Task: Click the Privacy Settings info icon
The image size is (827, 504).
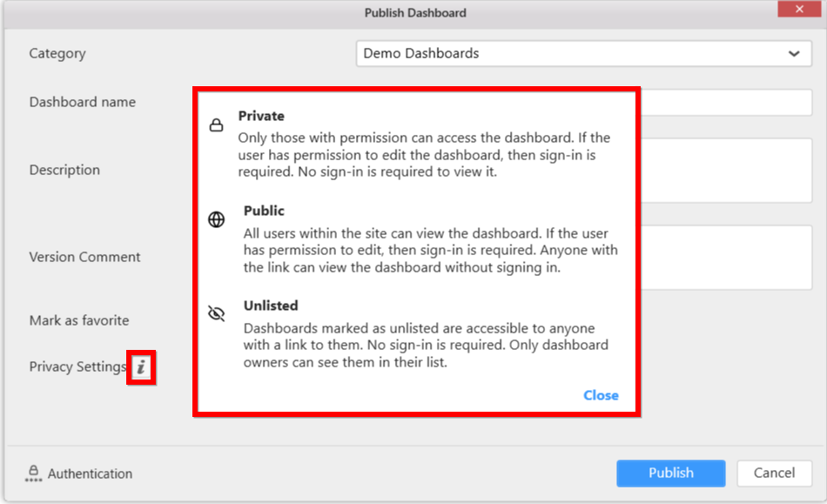Action: point(141,368)
